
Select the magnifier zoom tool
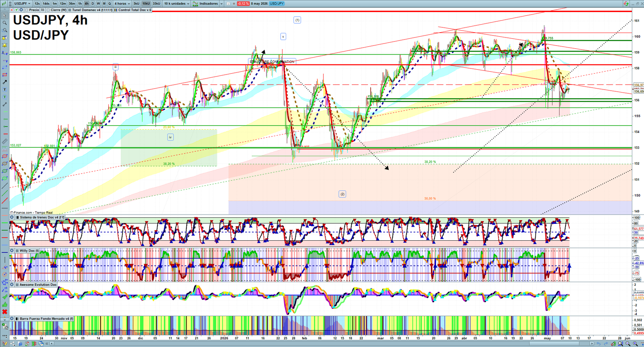coord(5,23)
